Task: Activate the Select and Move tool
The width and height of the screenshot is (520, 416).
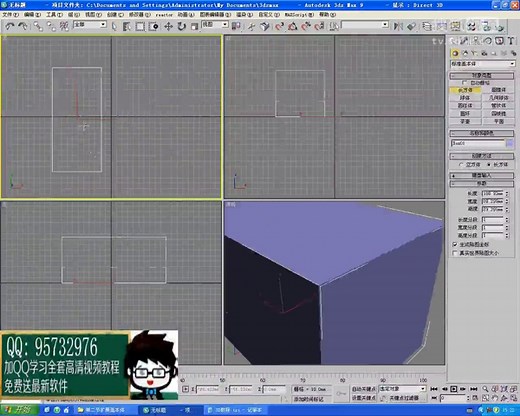Action: 168,26
